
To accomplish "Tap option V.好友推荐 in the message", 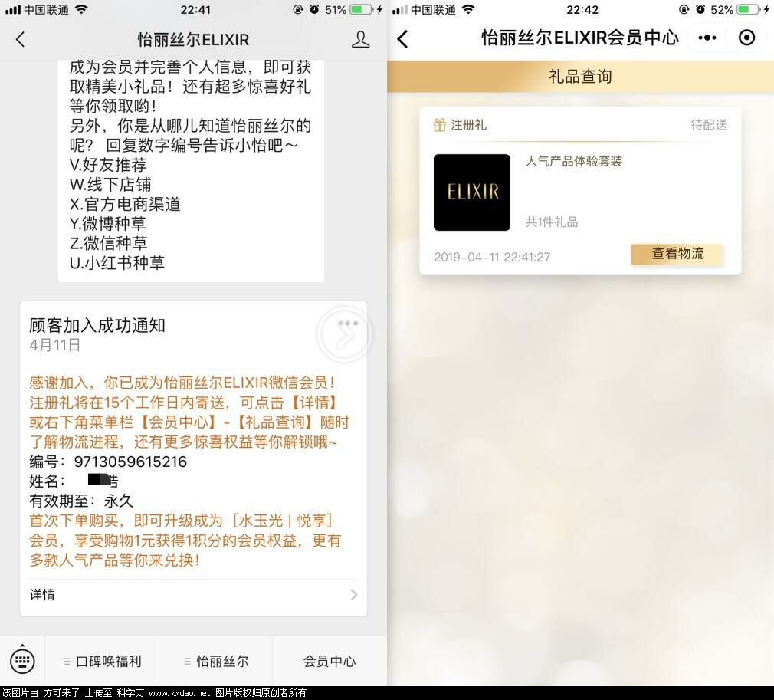I will pos(107,165).
